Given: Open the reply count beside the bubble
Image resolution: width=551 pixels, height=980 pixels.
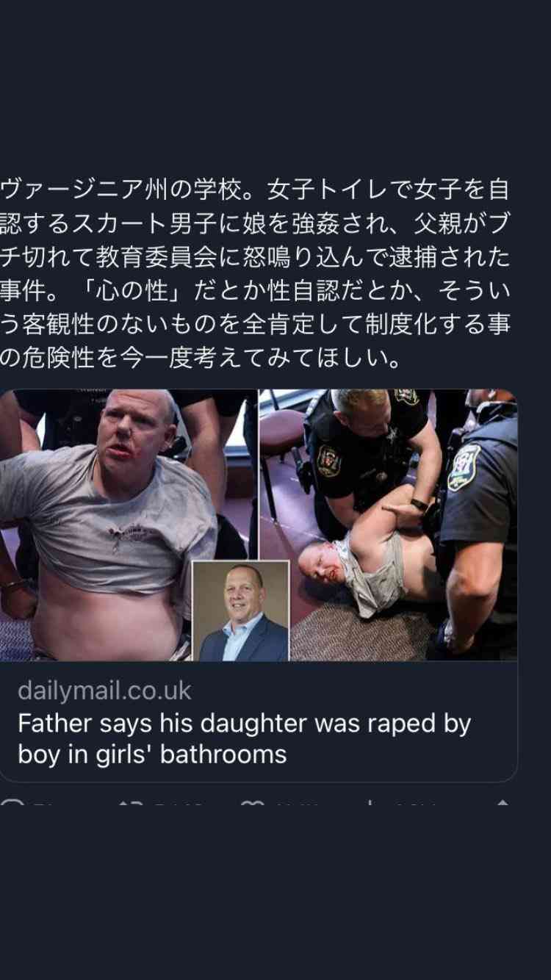Looking at the screenshot, I should click(46, 804).
